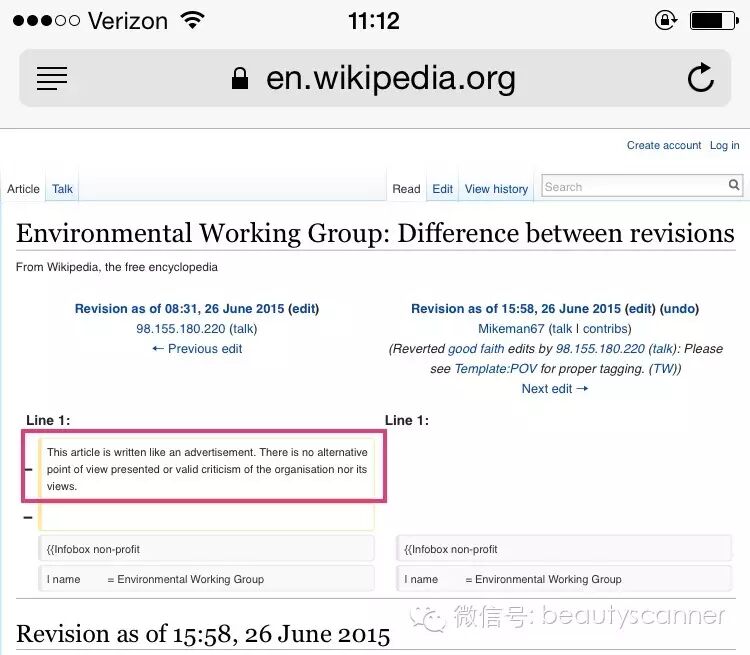The width and height of the screenshot is (750, 655).
Task: Open the Template:POV link
Action: [496, 369]
